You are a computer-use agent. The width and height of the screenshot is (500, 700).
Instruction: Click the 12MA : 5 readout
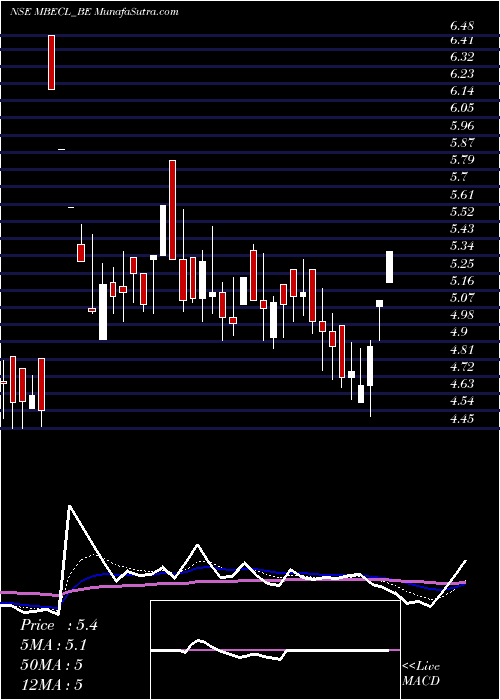point(52,685)
